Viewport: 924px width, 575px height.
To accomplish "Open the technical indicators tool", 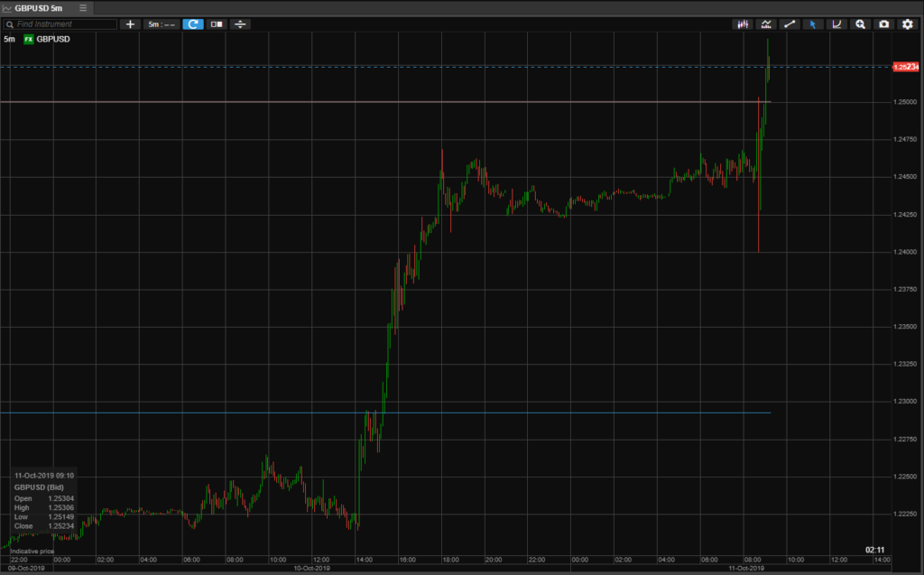I will [766, 24].
